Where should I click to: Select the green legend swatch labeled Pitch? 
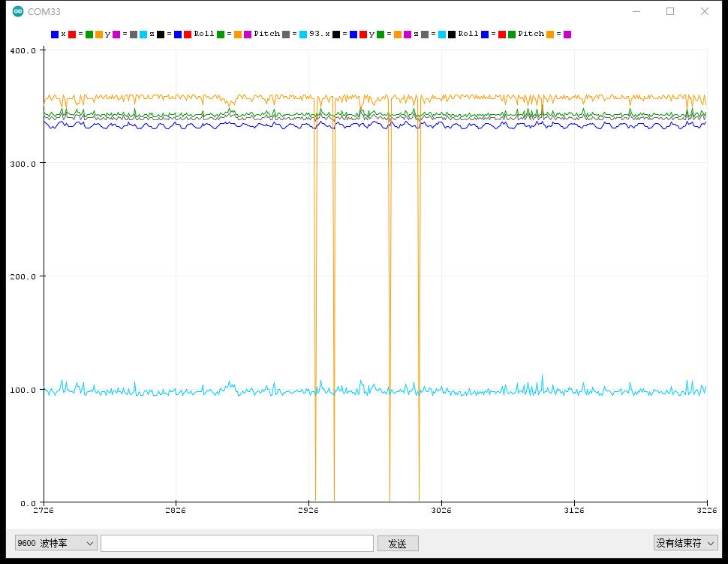click(512, 35)
